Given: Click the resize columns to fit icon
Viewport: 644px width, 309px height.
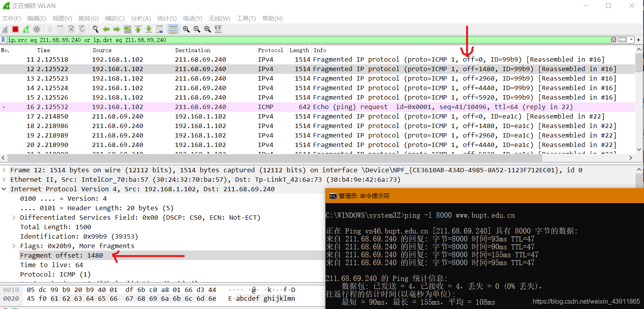Looking at the screenshot, I should (x=218, y=29).
